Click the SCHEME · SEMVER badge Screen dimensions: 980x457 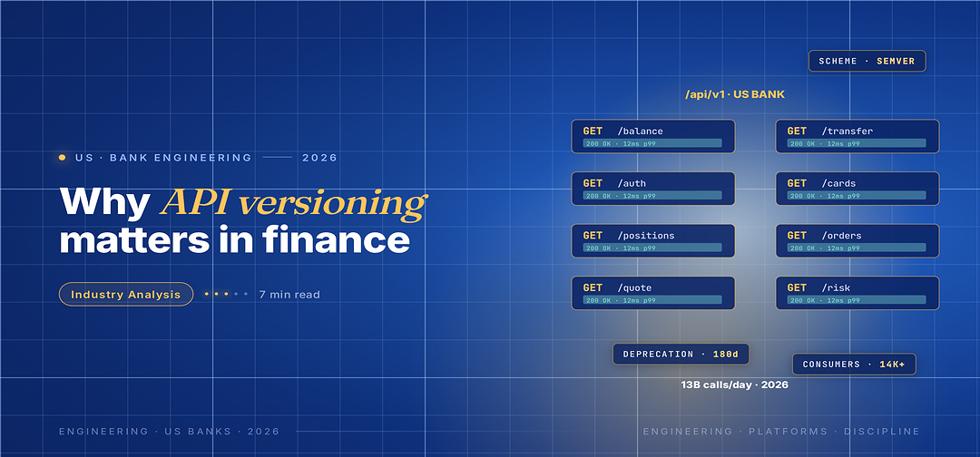(867, 61)
